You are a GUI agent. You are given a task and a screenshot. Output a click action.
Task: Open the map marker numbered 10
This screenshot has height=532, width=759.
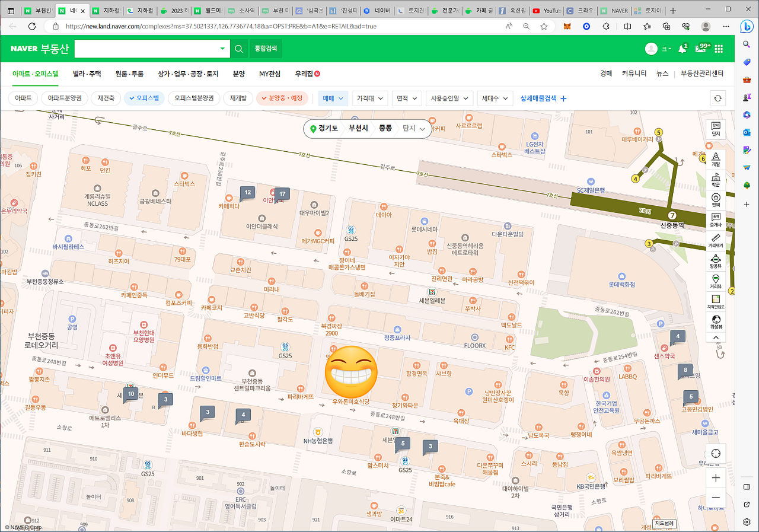pyautogui.click(x=131, y=394)
